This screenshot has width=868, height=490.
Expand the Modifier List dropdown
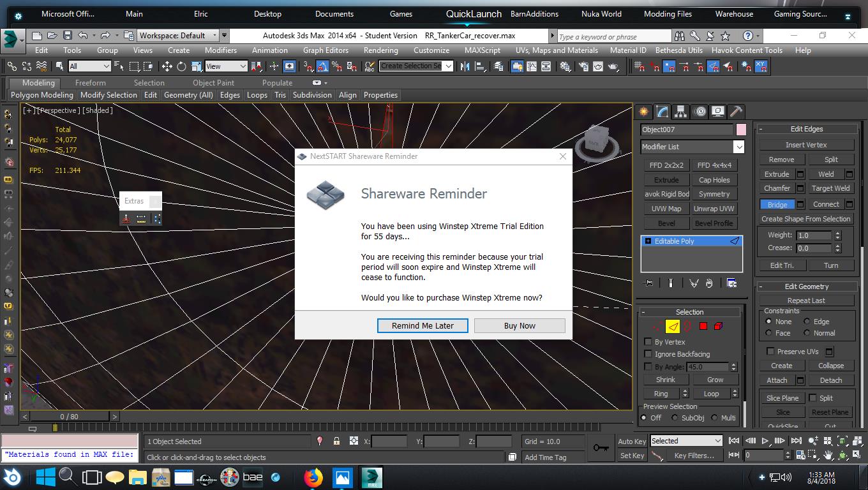[x=738, y=147]
